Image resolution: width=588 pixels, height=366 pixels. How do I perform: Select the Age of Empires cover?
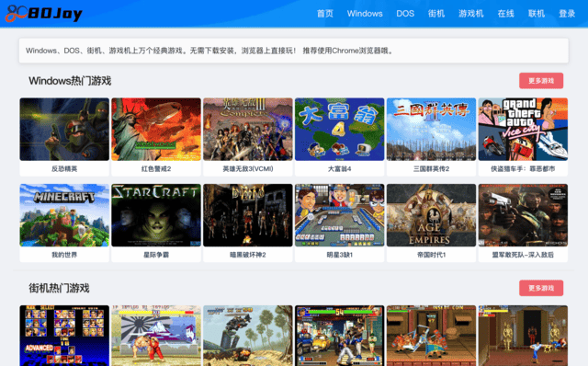(x=431, y=215)
